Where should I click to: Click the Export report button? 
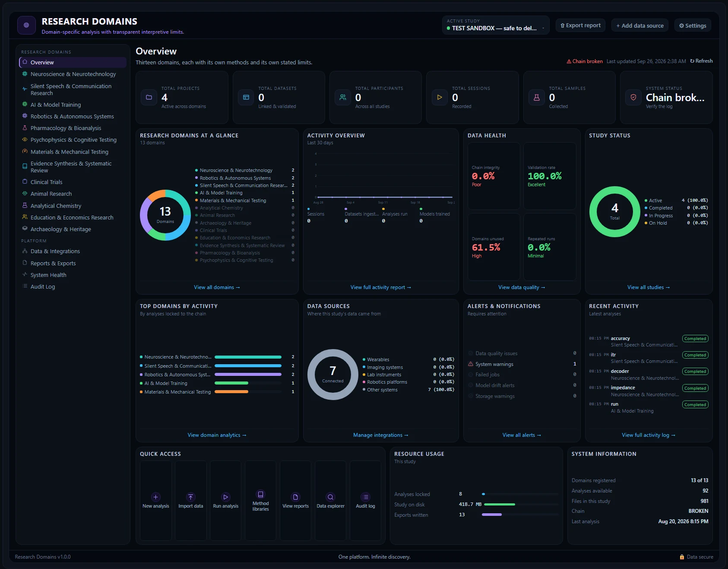[580, 25]
